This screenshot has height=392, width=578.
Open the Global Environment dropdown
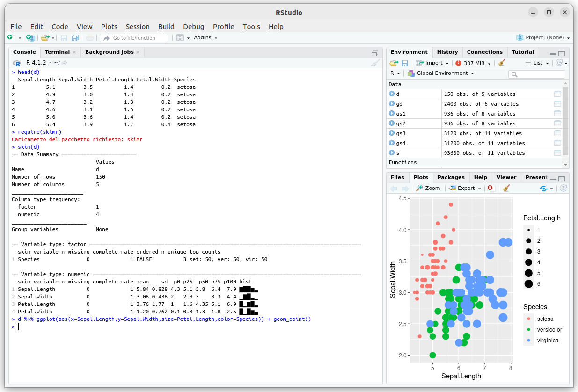(x=440, y=73)
